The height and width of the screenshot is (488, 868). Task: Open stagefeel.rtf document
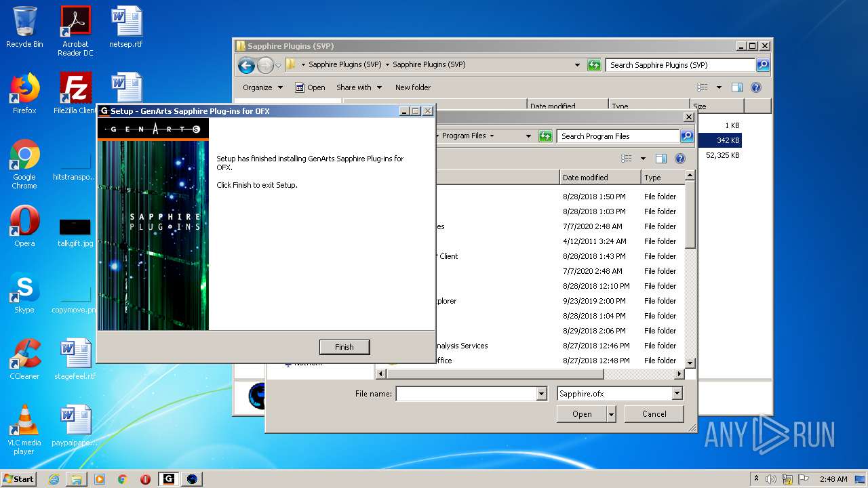click(75, 359)
